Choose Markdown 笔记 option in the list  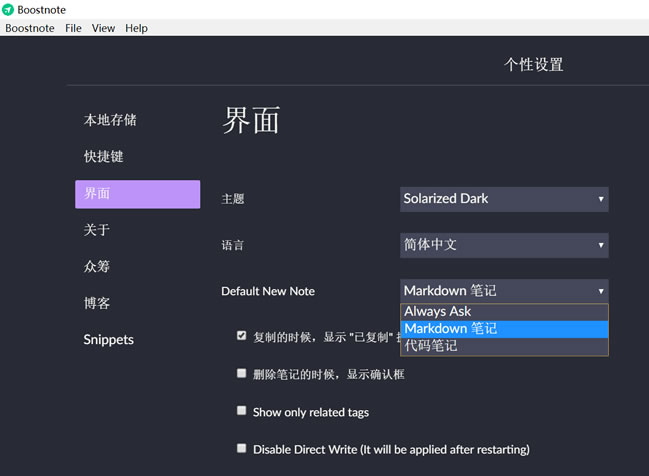coord(504,329)
